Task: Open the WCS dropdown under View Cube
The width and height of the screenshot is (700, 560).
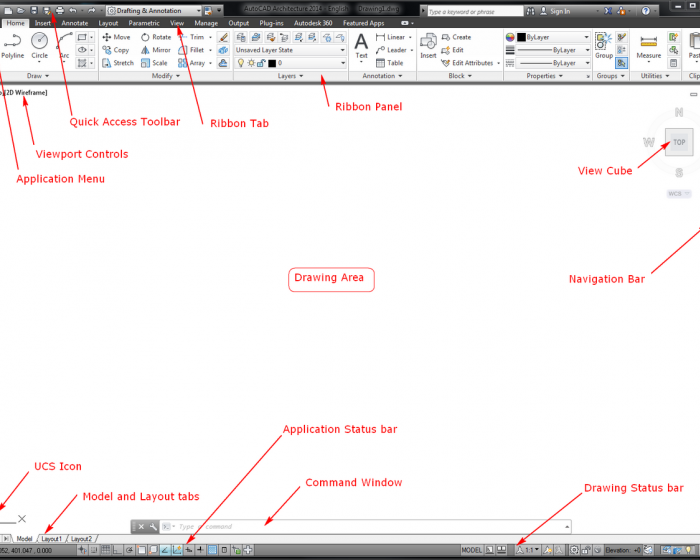Action: pyautogui.click(x=679, y=193)
